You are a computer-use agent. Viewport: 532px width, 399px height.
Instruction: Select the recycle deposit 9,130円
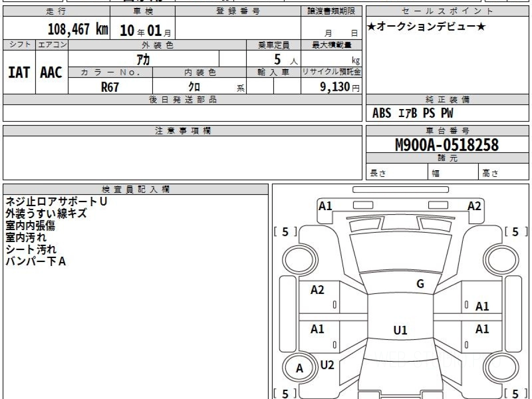pyautogui.click(x=340, y=87)
